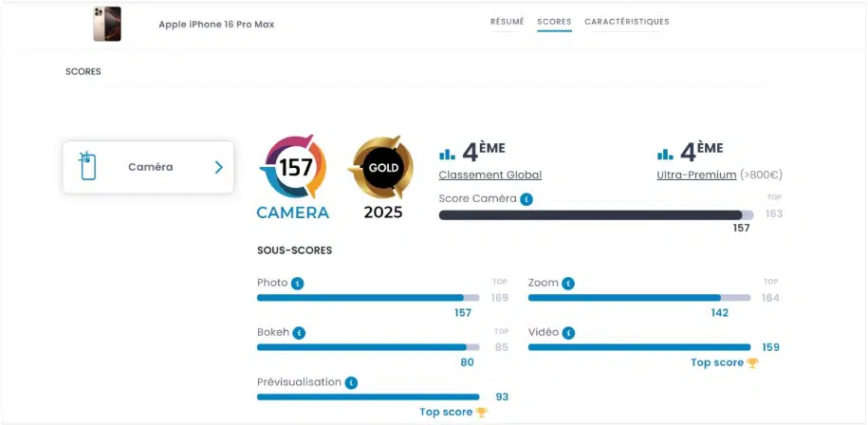Open the Classement Global link
The height and width of the screenshot is (425, 868).
[490, 175]
